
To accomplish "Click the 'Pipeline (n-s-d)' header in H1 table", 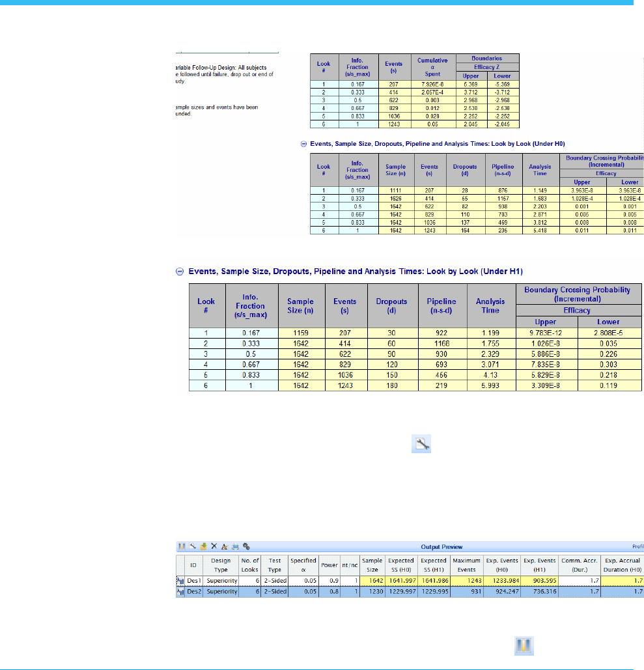I will 442,306.
